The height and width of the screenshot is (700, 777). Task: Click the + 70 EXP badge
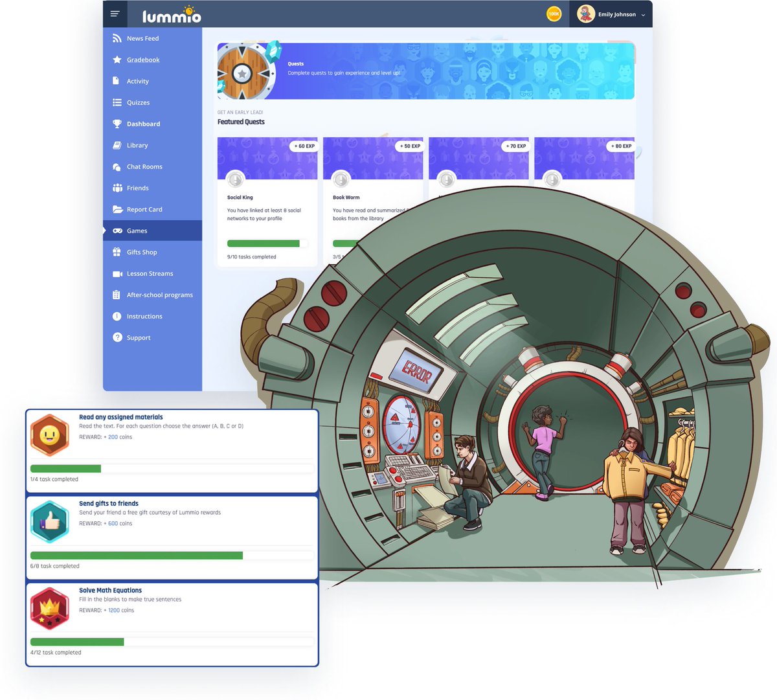(515, 146)
